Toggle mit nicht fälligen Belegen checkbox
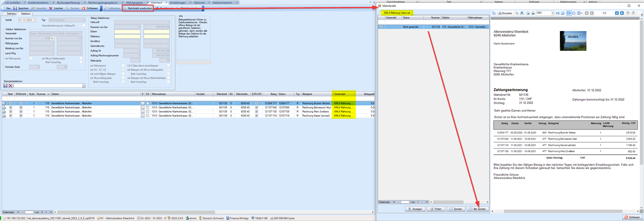This screenshot has width=644, height=221. 123,74
